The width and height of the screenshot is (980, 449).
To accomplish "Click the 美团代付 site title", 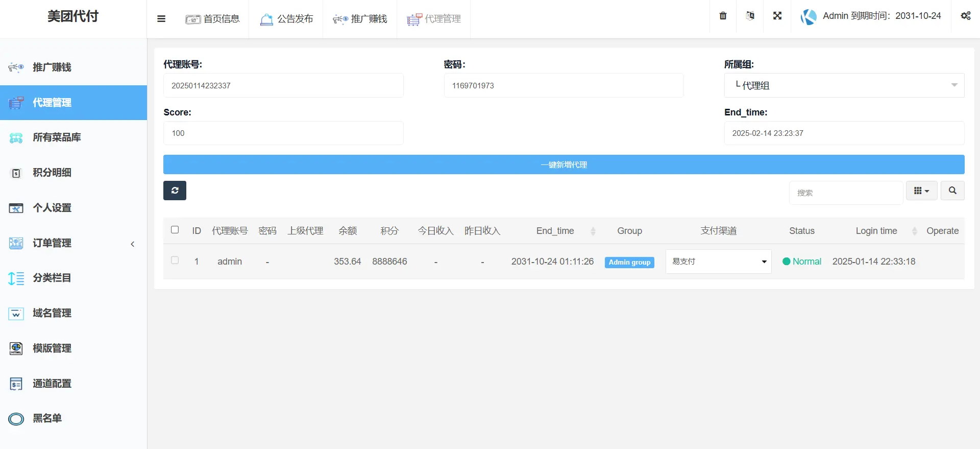I will (73, 16).
